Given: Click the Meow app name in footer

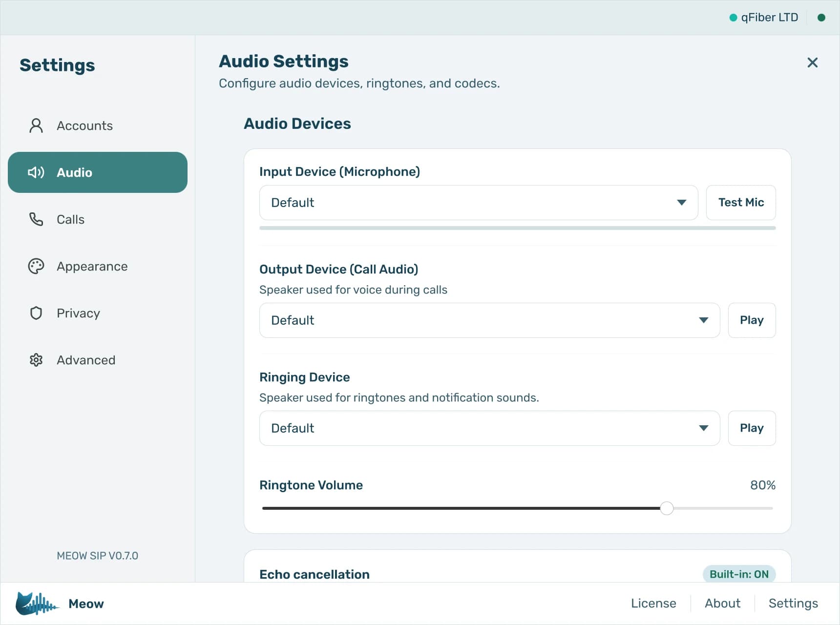Looking at the screenshot, I should pyautogui.click(x=86, y=604).
